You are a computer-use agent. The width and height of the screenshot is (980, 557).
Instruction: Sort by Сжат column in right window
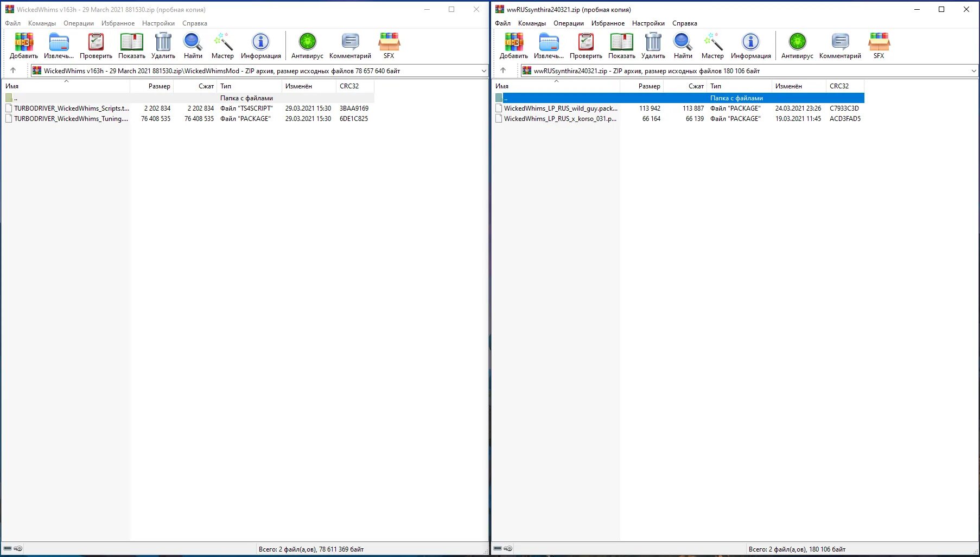click(685, 86)
